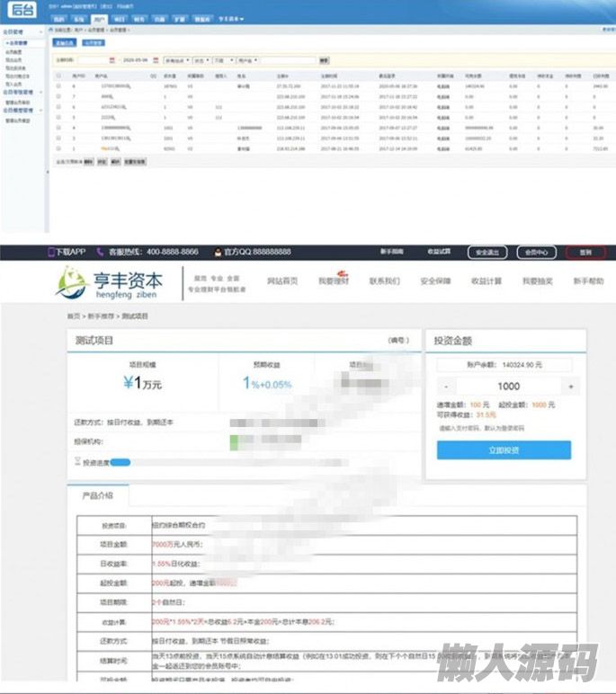Increase investment amount with plus button
616x694 pixels.
[571, 387]
